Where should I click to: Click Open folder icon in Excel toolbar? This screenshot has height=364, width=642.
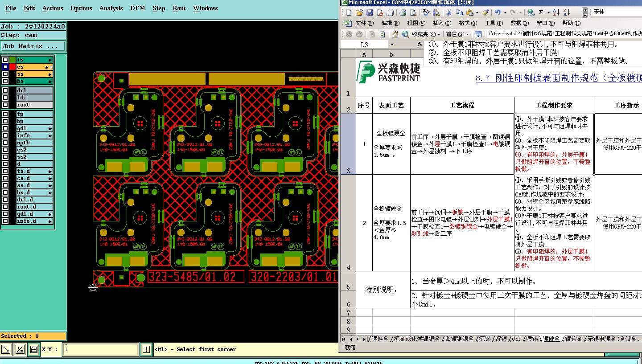359,12
